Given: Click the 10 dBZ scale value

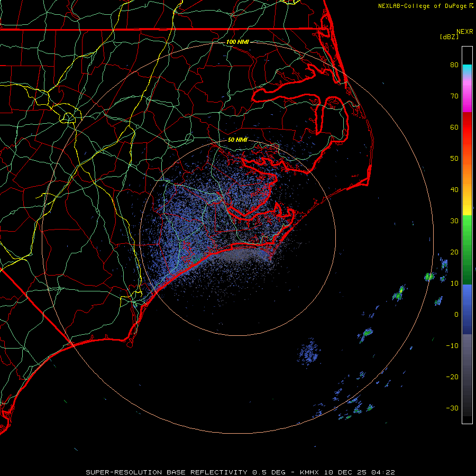Looking at the screenshot, I should point(454,283).
